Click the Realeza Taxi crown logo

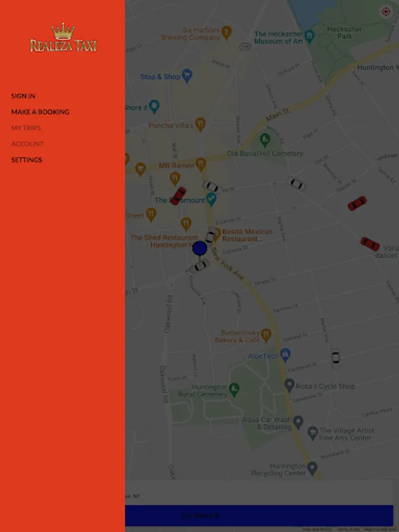coord(63,37)
